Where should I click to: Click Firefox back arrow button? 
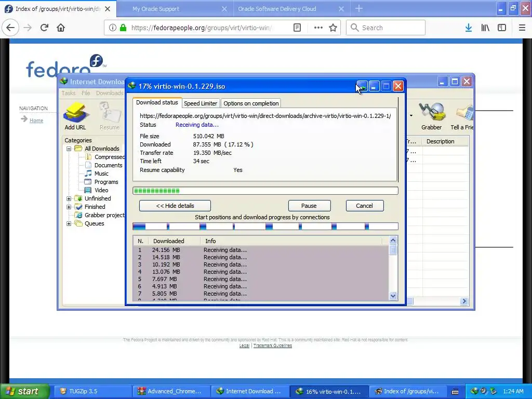10,28
